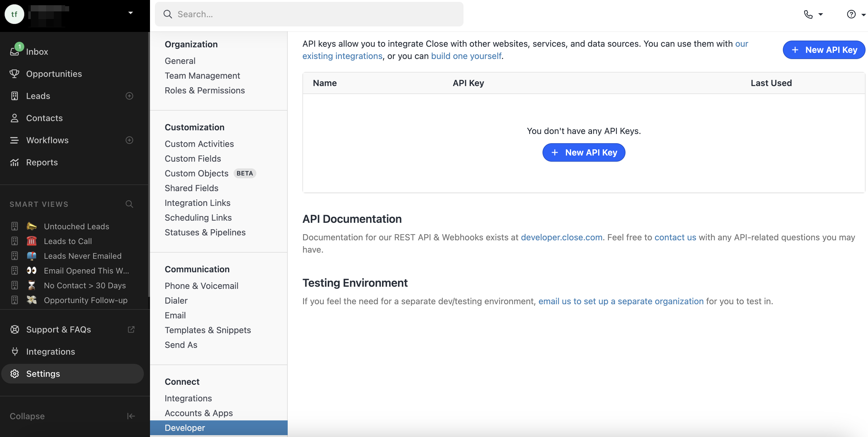Open Reports chart icon in sidebar

point(14,162)
